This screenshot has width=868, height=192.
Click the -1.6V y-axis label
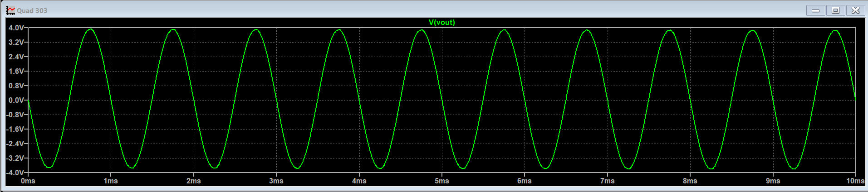(15, 129)
